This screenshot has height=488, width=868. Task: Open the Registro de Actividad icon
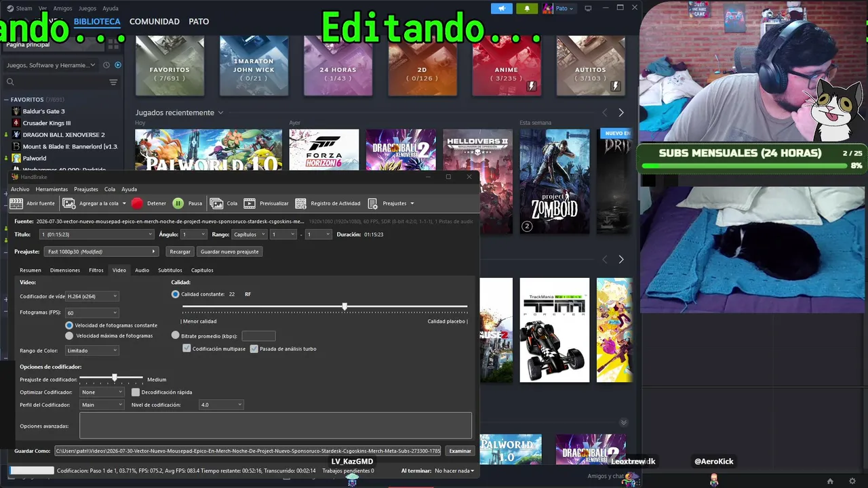300,203
